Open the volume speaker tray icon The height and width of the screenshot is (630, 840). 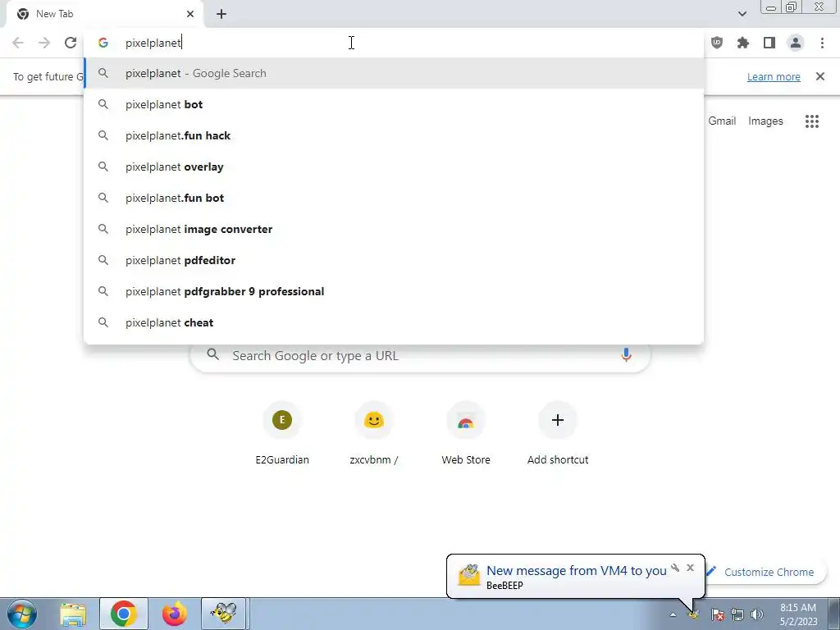click(757, 614)
